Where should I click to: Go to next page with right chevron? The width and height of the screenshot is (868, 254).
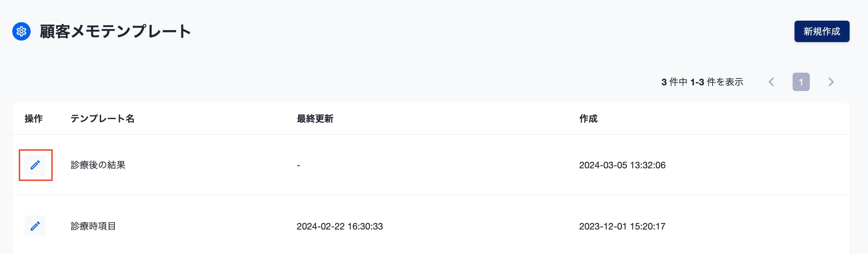[x=831, y=82]
